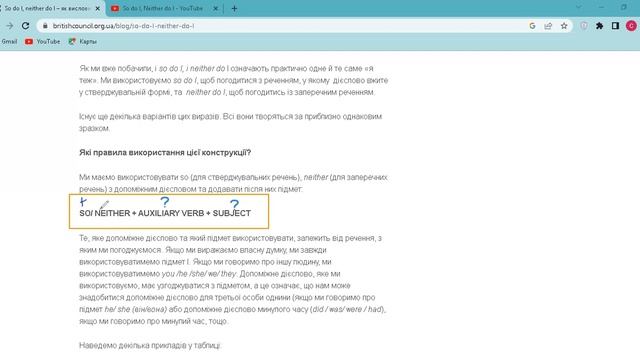Open the YouTube bookmark
Screen dimensions: 640x360
pos(42,42)
